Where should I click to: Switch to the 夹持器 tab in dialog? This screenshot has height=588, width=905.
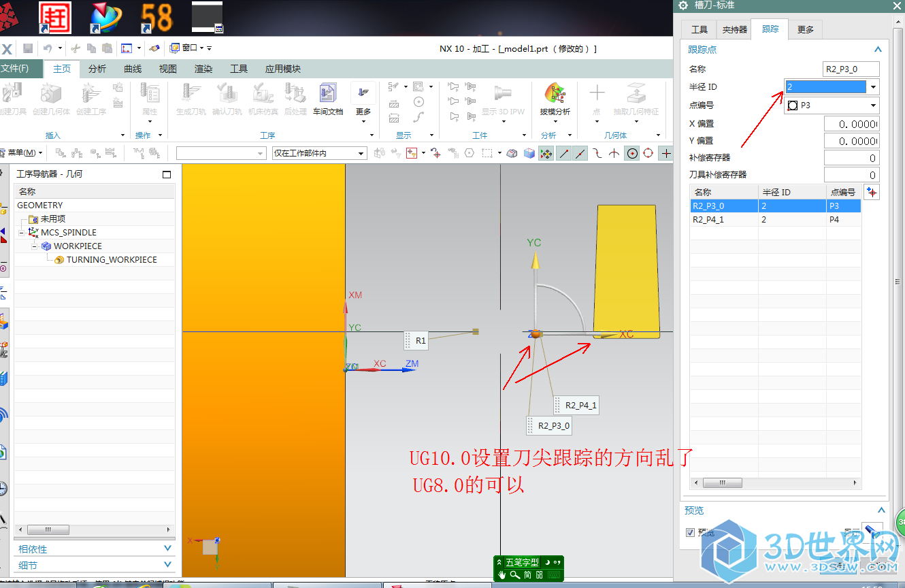pos(735,30)
